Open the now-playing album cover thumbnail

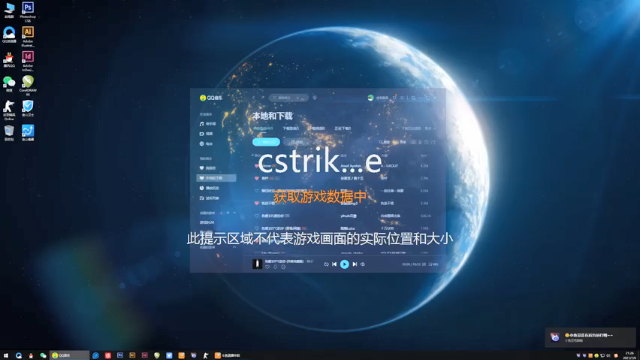coord(257,264)
